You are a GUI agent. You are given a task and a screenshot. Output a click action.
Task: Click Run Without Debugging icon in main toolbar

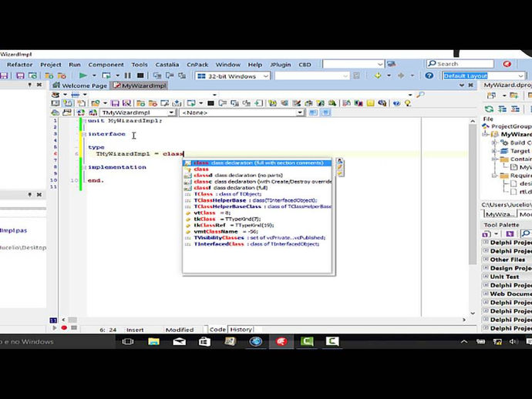(106, 75)
